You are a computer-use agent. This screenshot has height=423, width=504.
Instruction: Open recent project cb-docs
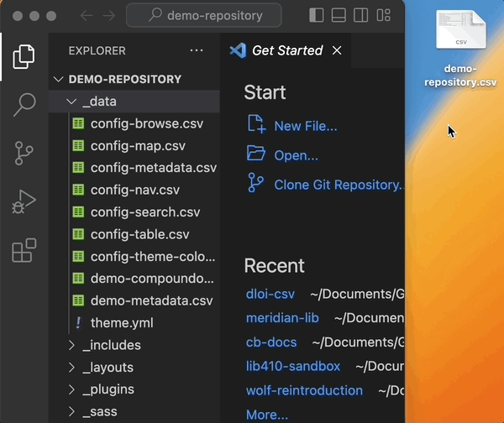click(x=271, y=342)
